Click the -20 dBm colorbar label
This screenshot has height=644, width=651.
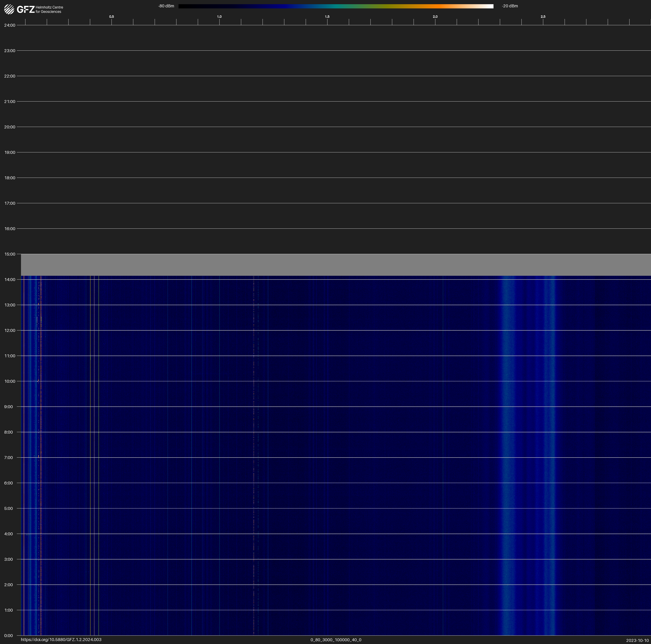tap(509, 6)
